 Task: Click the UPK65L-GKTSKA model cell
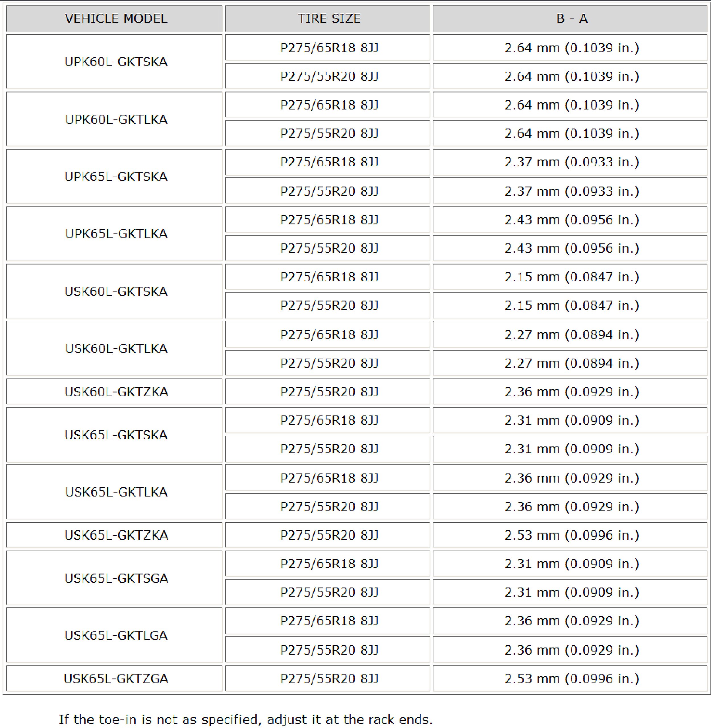(x=116, y=176)
